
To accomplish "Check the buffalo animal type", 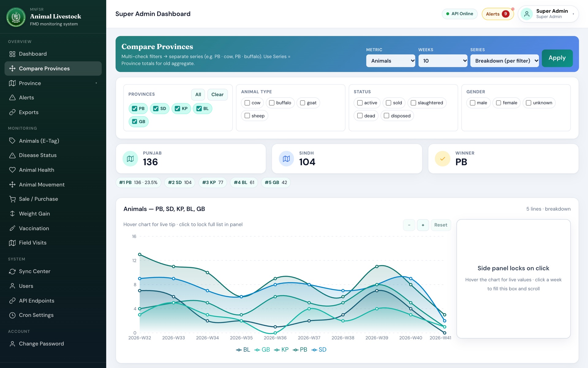I will tap(272, 103).
